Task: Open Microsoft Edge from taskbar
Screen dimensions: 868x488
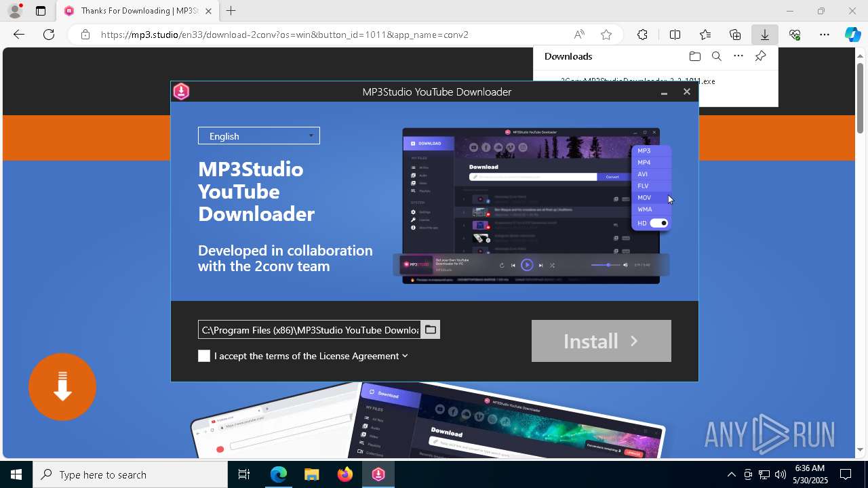Action: tap(279, 474)
